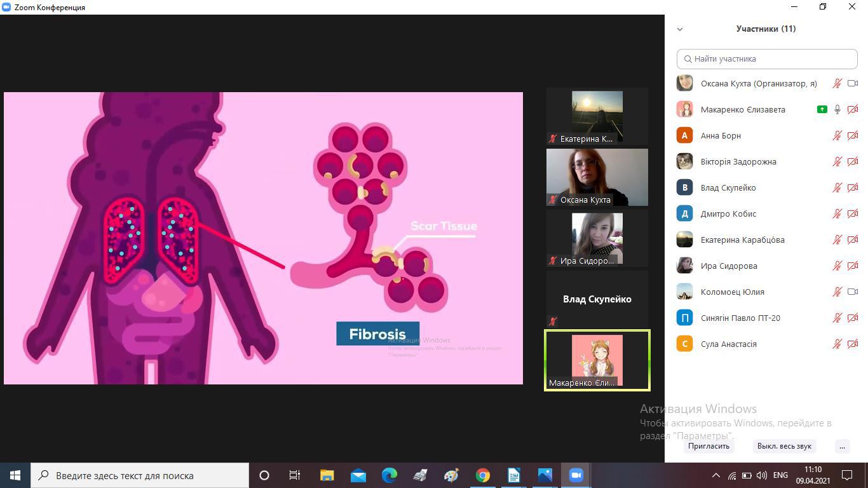Click Ира Сидорова's muted microphone icon
Viewport: 868px width, 488px height.
pyautogui.click(x=837, y=266)
